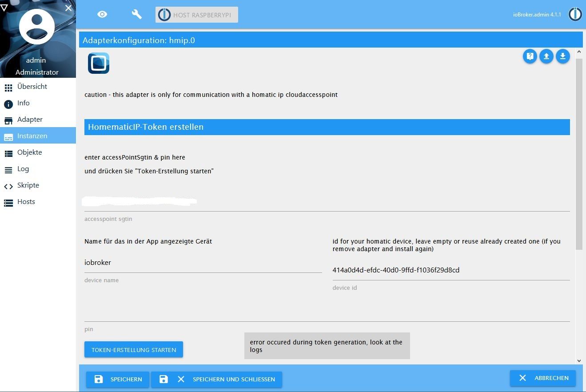Click the hmip adapter logo icon
This screenshot has width=586, height=392.
tap(99, 63)
